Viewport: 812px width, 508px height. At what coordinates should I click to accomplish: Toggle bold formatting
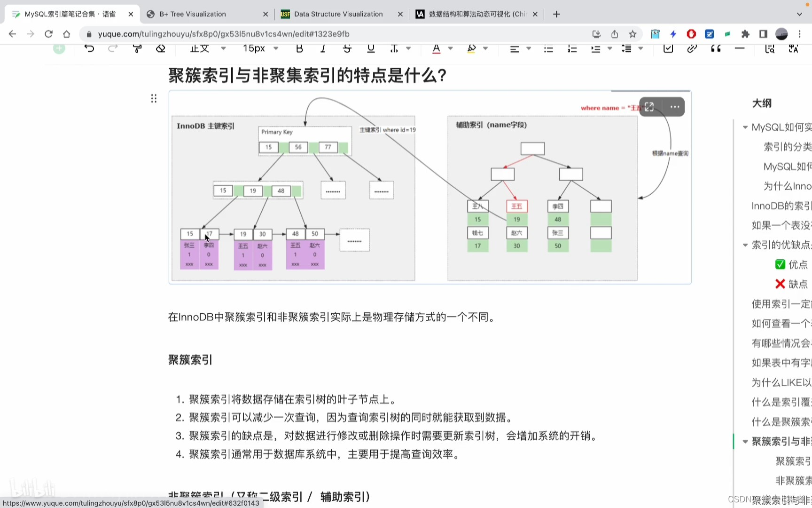299,48
